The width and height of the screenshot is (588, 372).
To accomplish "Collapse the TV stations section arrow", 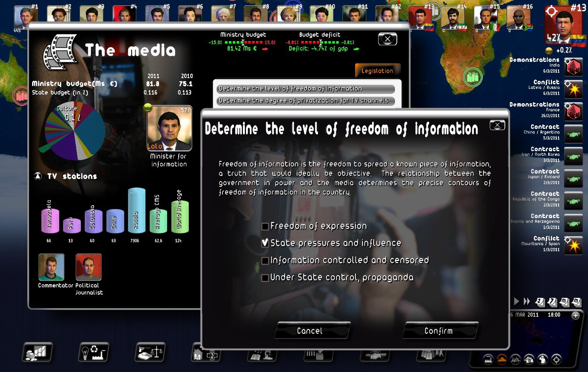I will [x=38, y=176].
